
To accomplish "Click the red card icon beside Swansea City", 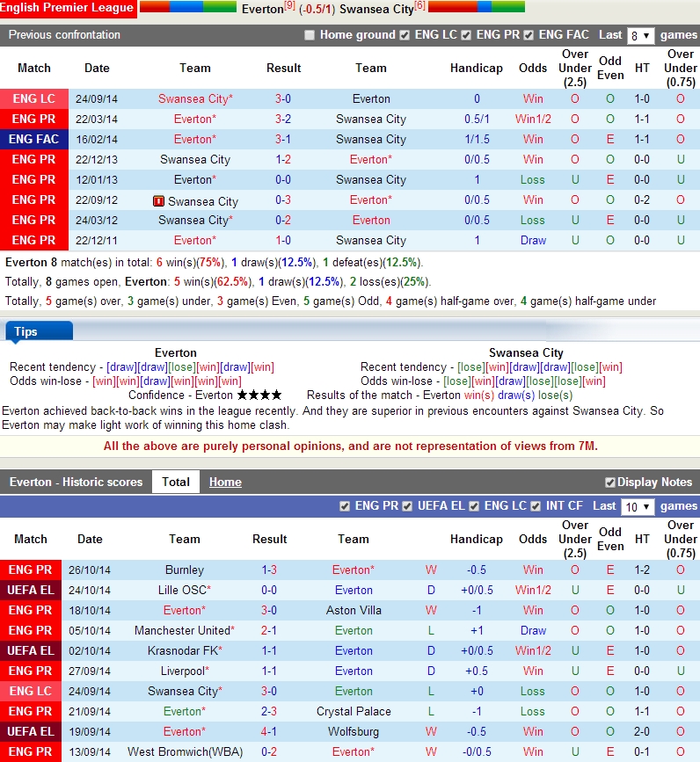I will coord(158,200).
